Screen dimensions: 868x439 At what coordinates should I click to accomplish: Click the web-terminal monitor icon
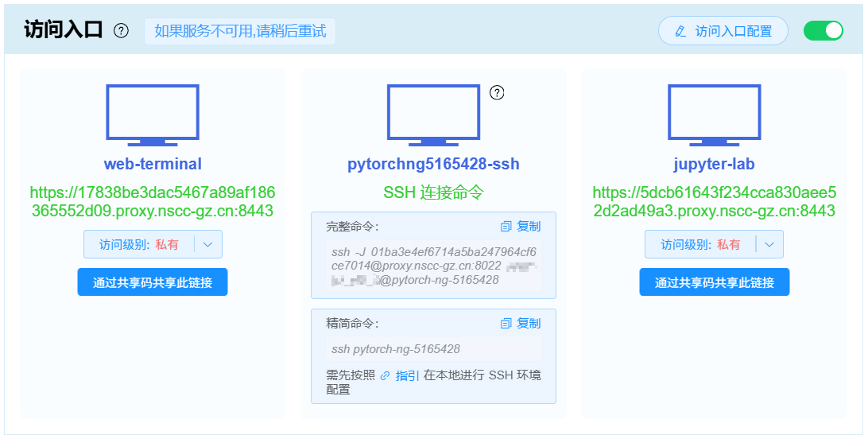(153, 115)
